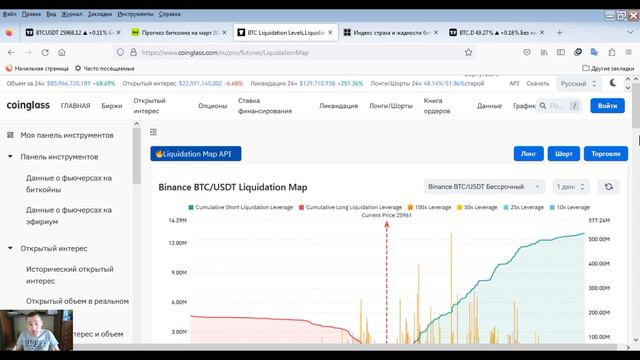Open the translate extension icon
640x360 pixels.
tap(594, 52)
